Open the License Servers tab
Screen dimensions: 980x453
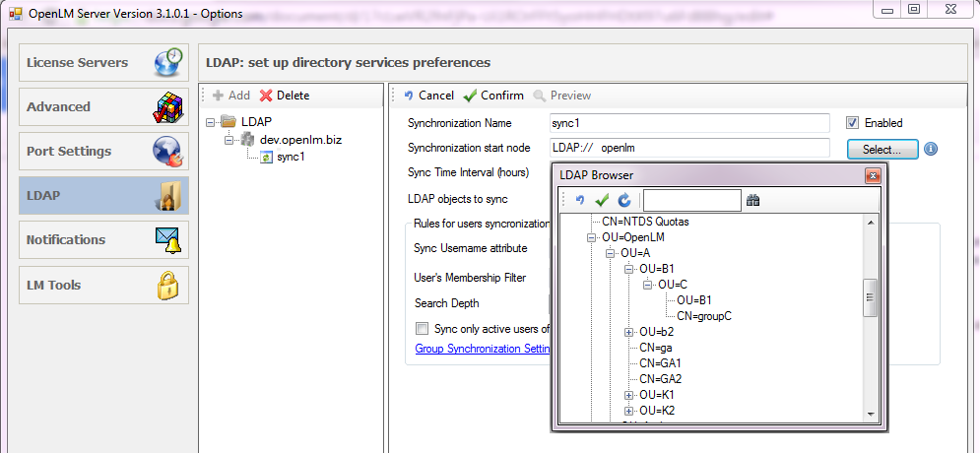(103, 63)
